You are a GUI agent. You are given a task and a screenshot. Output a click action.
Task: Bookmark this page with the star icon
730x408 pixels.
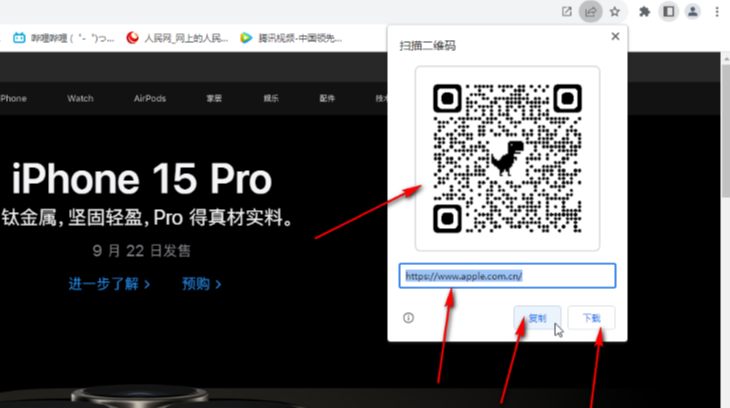(x=615, y=12)
